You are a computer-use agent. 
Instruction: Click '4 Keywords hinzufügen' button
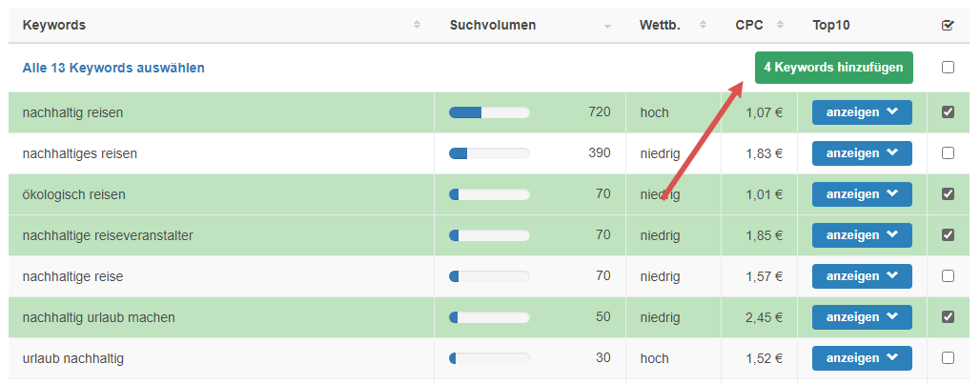point(833,68)
